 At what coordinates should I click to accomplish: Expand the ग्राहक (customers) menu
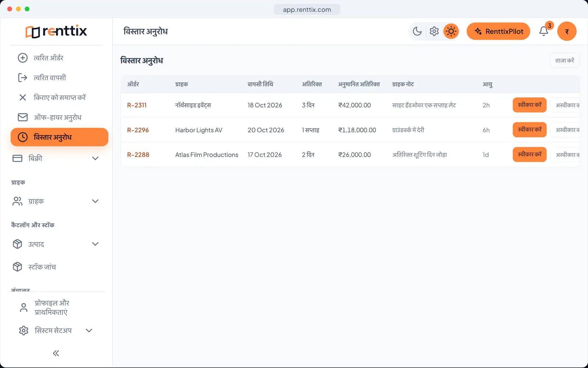[x=56, y=201]
